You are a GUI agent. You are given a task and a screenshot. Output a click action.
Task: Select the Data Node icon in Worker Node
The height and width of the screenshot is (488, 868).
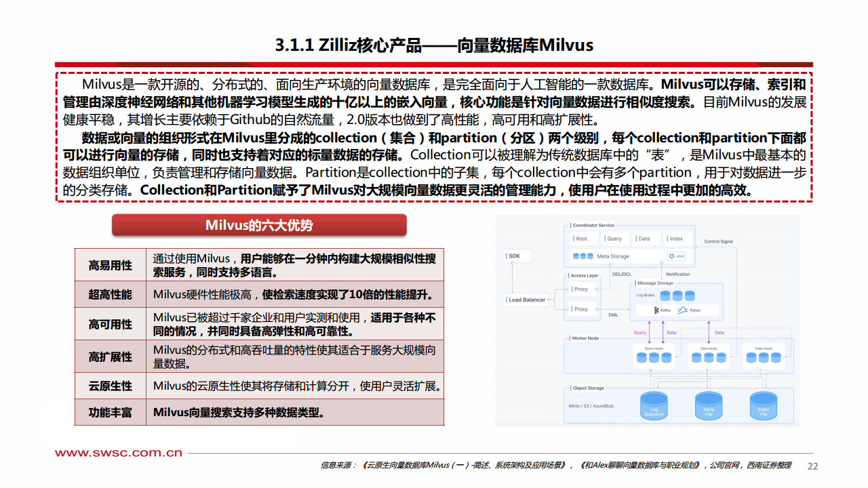click(x=709, y=357)
